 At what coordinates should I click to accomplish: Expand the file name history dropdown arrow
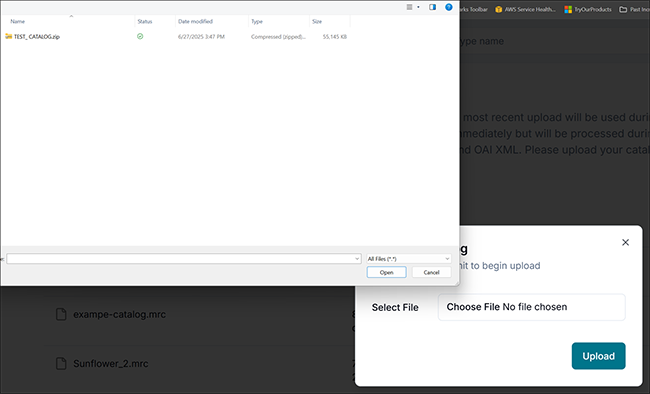pyautogui.click(x=357, y=259)
